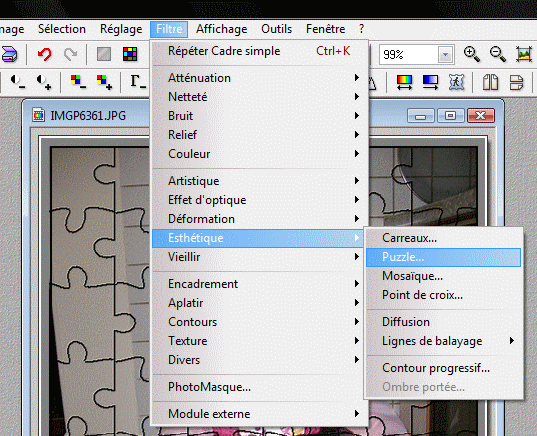Viewport: 537px width, 436px height.
Task: Open the Réglage menu
Action: click(121, 29)
